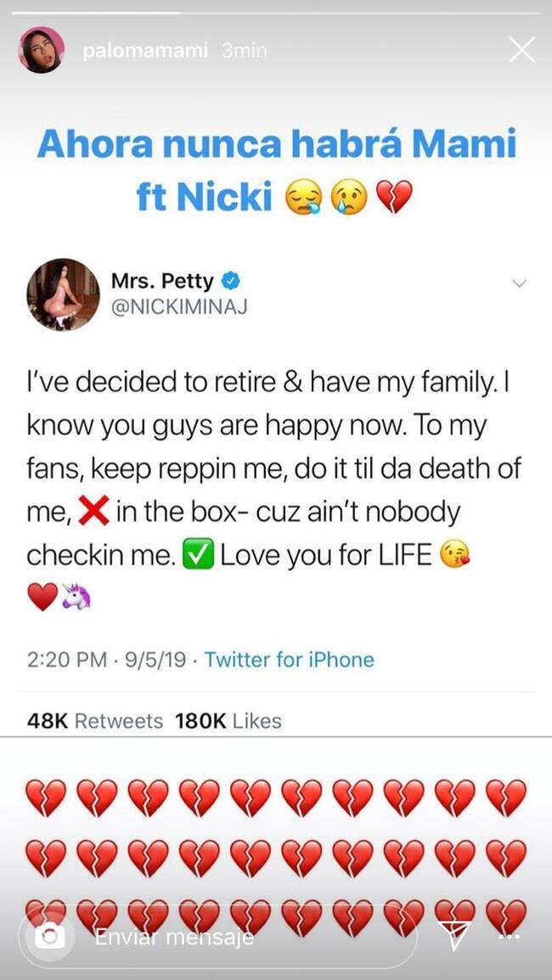Click the Mrs. Petty tweet avatar
This screenshot has width=552, height=980.
[x=63, y=294]
